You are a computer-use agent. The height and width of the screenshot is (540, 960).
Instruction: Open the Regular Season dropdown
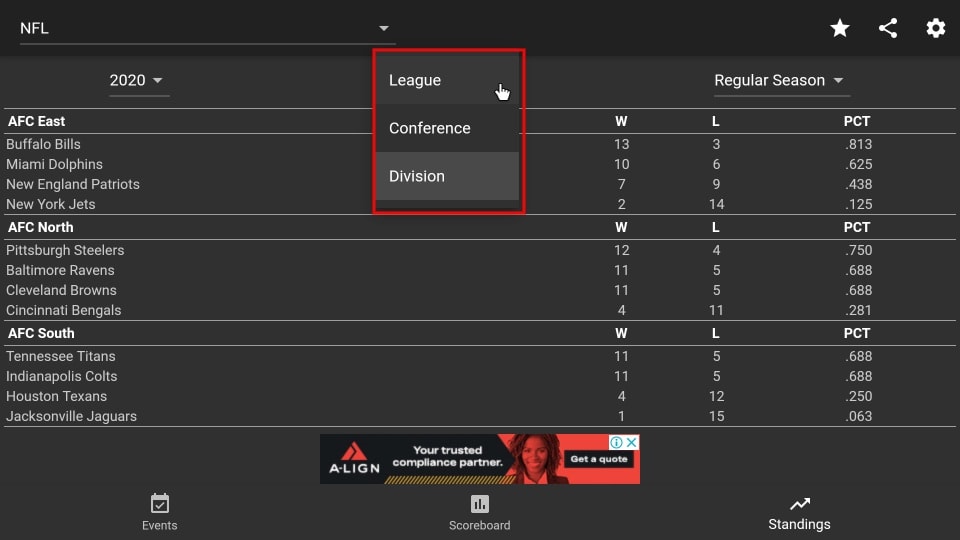tap(780, 80)
